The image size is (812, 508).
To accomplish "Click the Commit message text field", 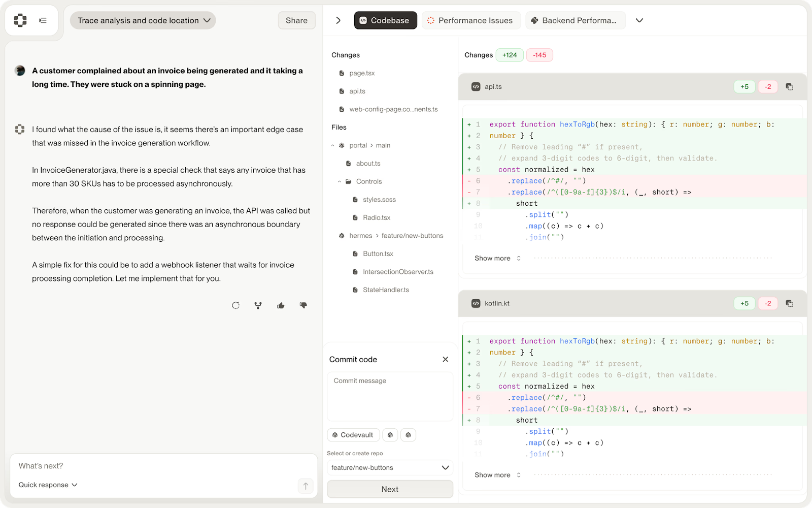I will point(390,396).
